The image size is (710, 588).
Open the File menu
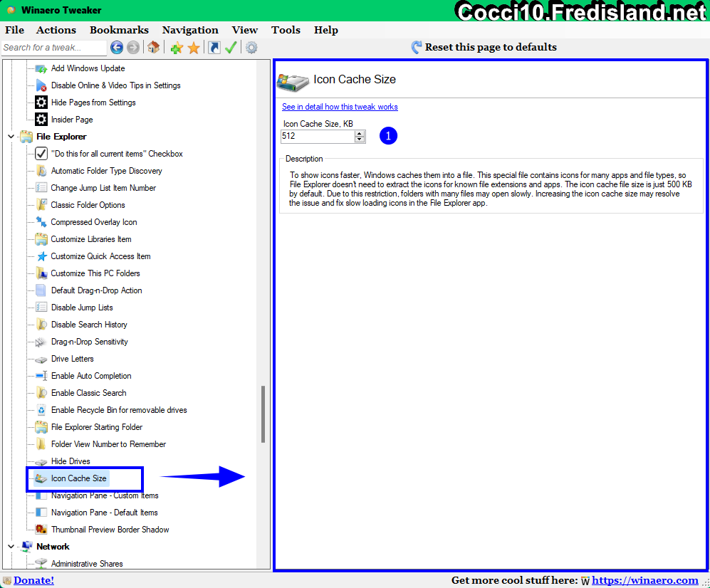[14, 30]
